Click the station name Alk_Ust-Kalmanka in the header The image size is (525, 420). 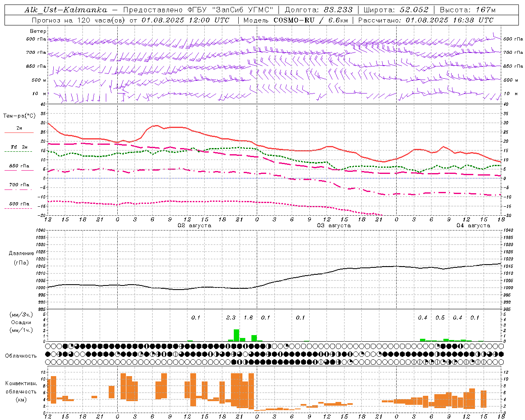pos(66,10)
